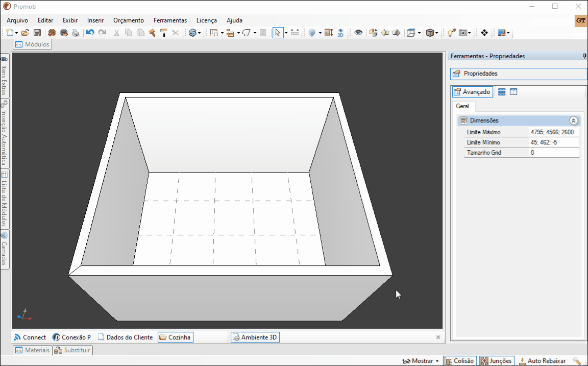Switch properties to categorized view icon
Screen dimensions: 588x366
pos(502,92)
